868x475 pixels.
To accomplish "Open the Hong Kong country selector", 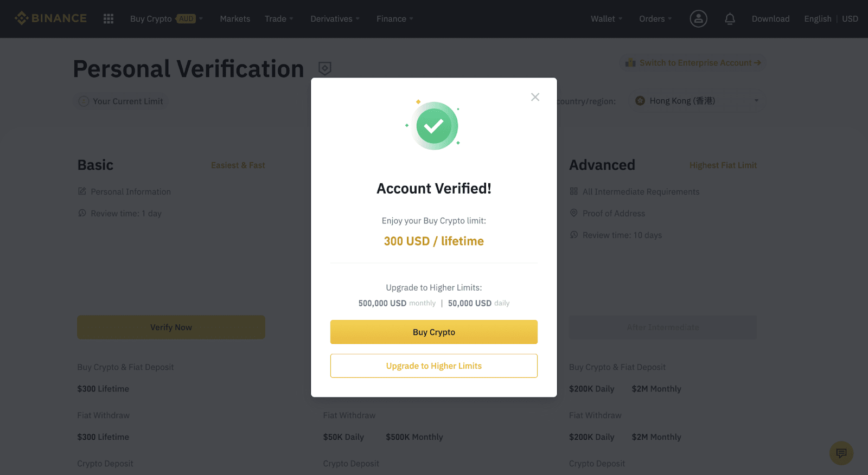I will pyautogui.click(x=697, y=101).
